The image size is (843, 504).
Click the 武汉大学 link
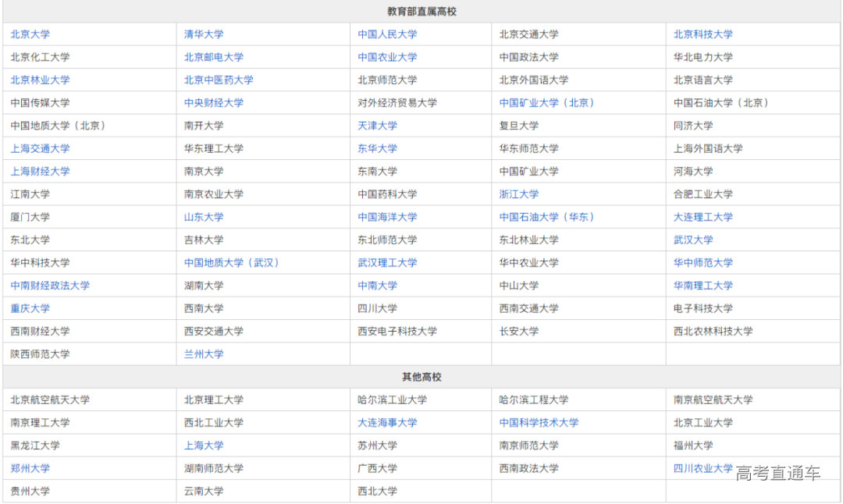tap(693, 240)
